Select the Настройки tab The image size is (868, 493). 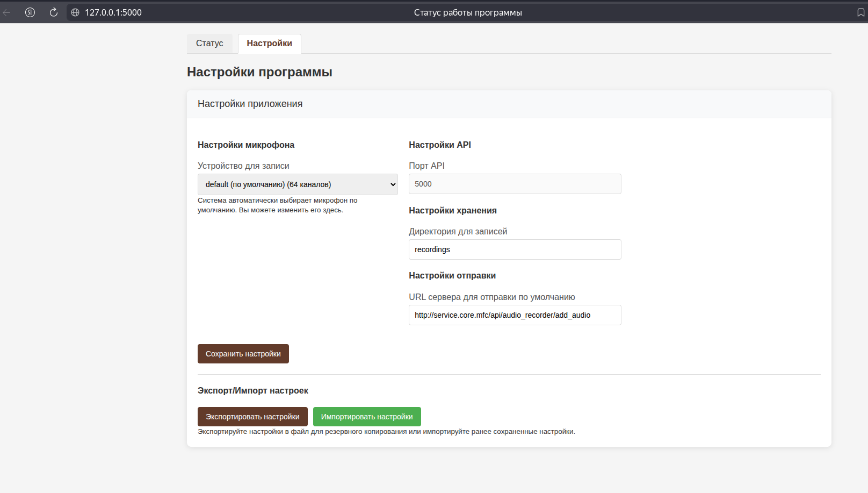[269, 44]
